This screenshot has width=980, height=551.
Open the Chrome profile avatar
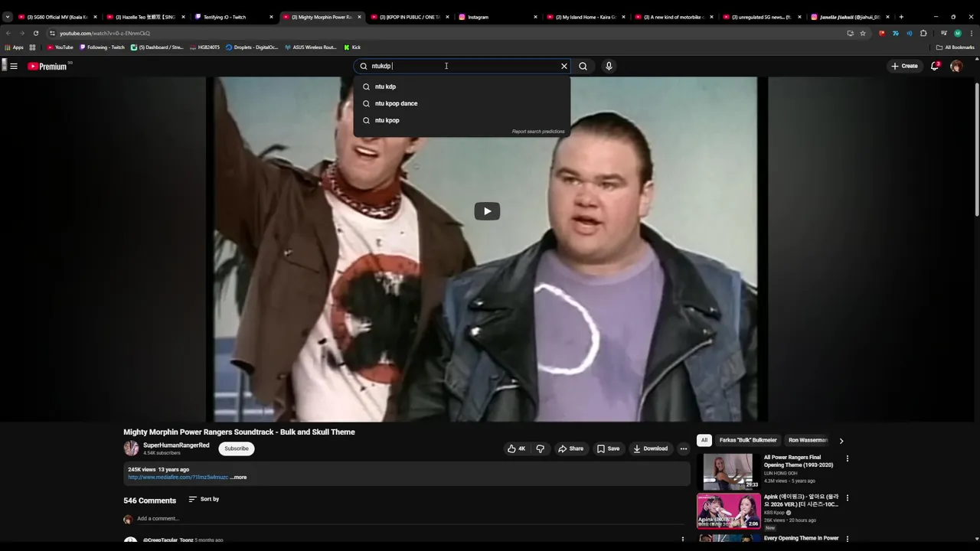[957, 33]
